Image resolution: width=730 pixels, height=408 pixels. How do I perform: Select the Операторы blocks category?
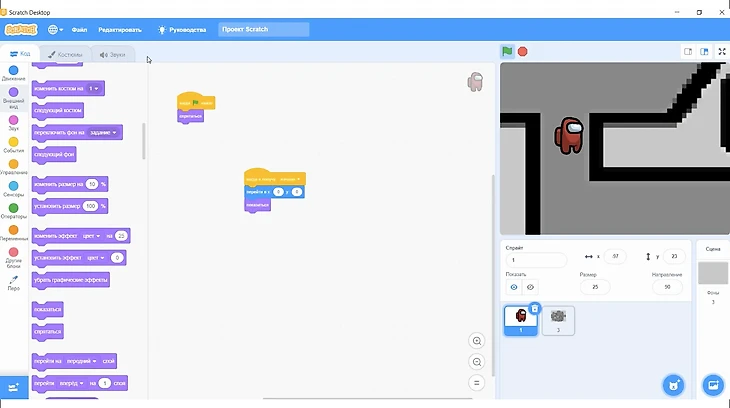(x=14, y=211)
